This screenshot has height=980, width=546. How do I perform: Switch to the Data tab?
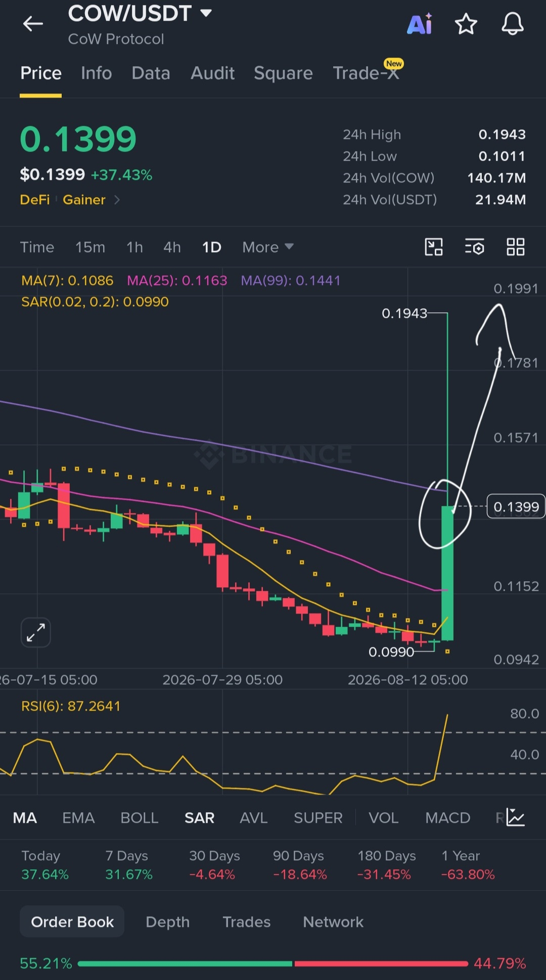click(151, 73)
